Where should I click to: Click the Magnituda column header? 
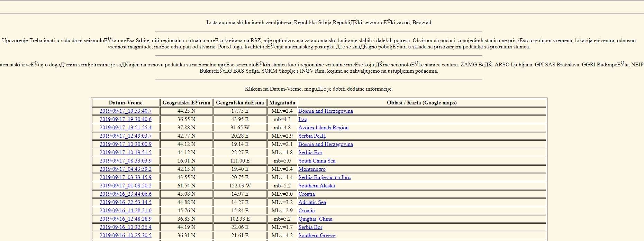click(x=282, y=103)
